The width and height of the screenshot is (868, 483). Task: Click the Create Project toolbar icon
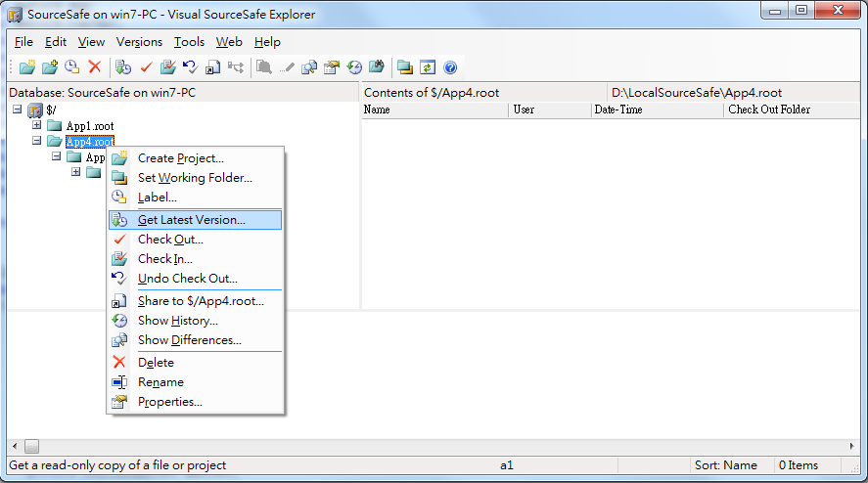[27, 67]
